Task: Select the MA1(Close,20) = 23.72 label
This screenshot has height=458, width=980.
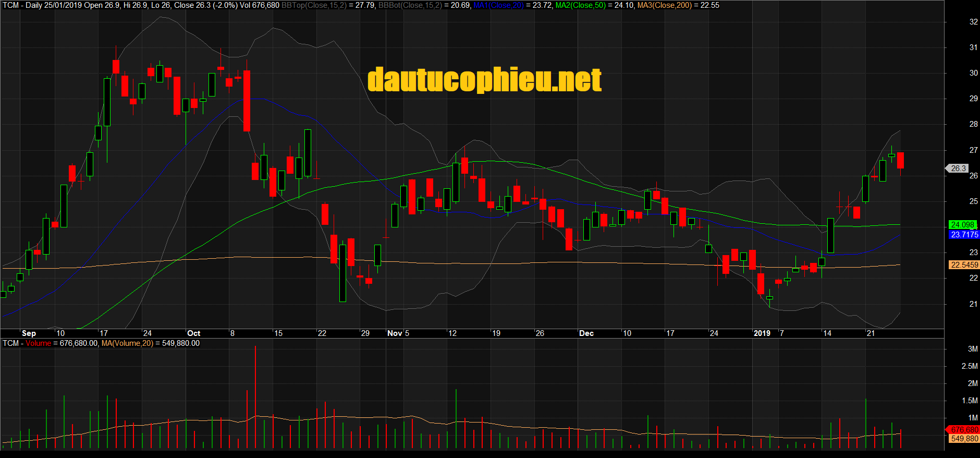Action: click(x=512, y=5)
